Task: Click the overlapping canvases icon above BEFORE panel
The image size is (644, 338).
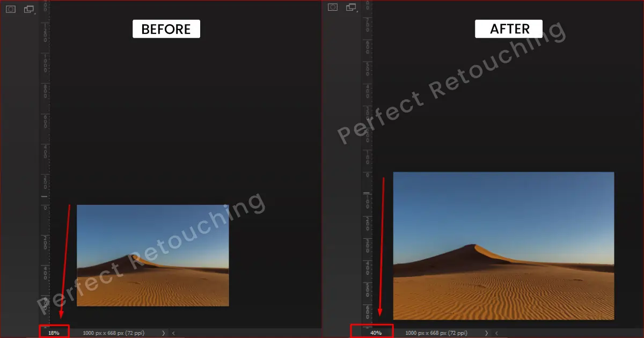Action: tap(29, 9)
